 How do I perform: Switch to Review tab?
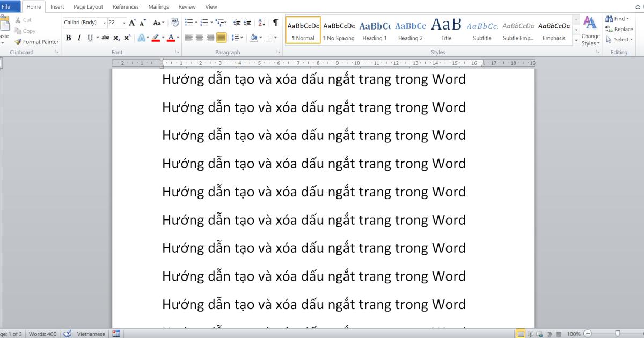[187, 7]
